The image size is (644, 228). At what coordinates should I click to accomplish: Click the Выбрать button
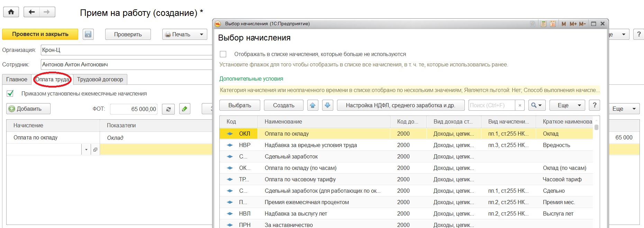pos(240,105)
